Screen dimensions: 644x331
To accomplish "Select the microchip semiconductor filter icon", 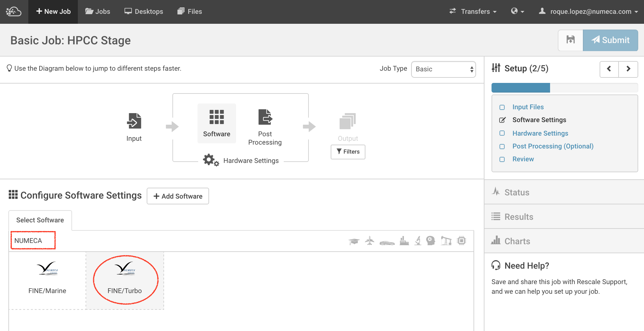I will point(462,241).
